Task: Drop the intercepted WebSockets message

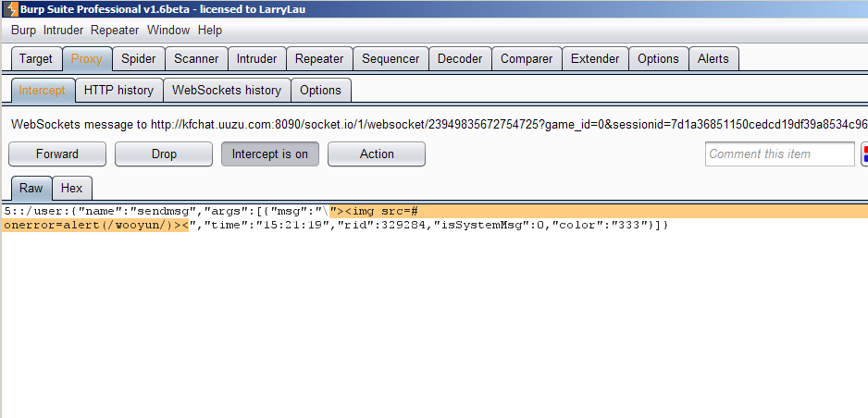Action: tap(164, 154)
